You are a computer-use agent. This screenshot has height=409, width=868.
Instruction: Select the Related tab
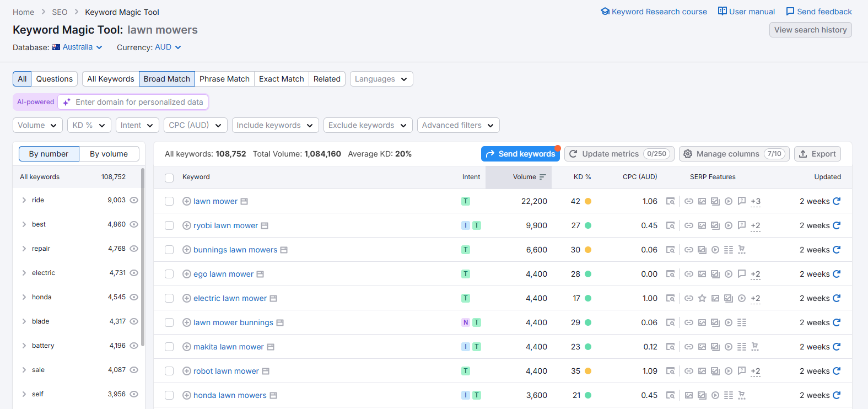327,79
